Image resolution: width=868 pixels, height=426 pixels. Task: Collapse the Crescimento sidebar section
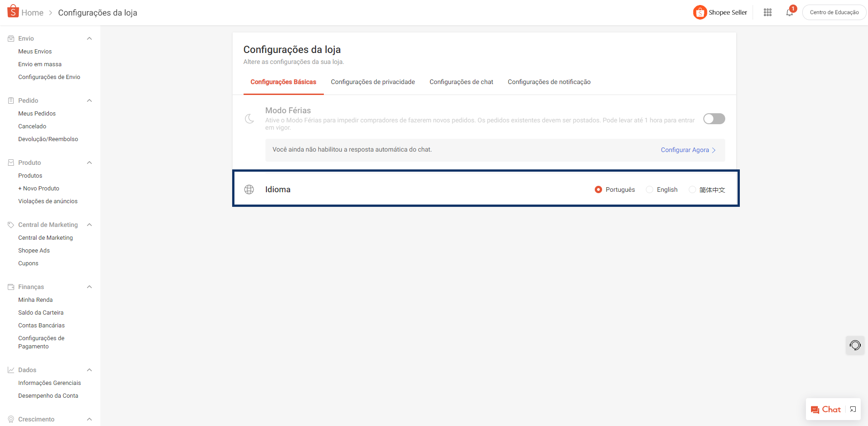(x=89, y=419)
